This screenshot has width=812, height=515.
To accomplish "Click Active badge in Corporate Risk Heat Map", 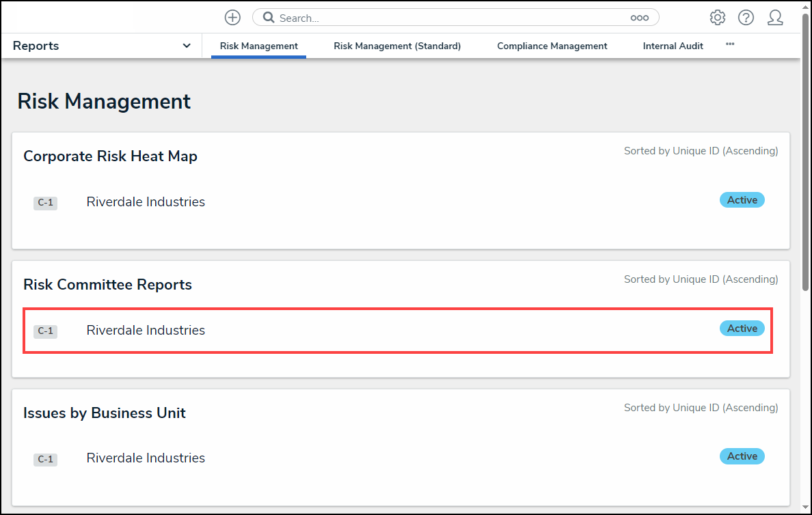I will coord(742,200).
